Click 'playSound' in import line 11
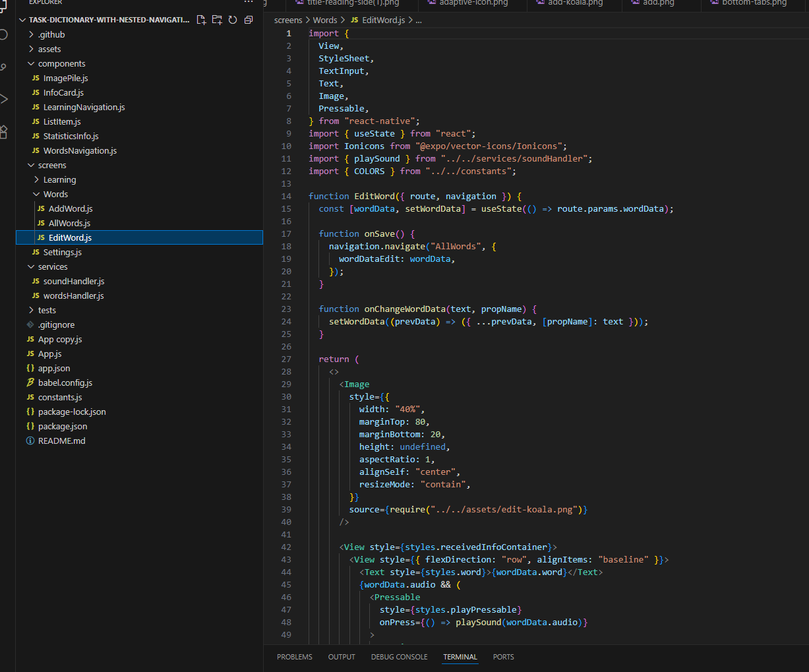Image resolution: width=809 pixels, height=672 pixels. coord(377,159)
